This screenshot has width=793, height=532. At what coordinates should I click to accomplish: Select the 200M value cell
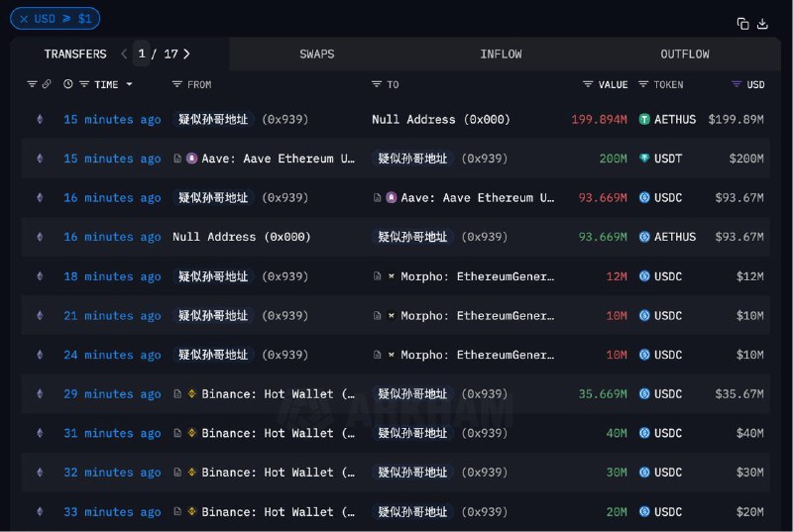coord(613,159)
